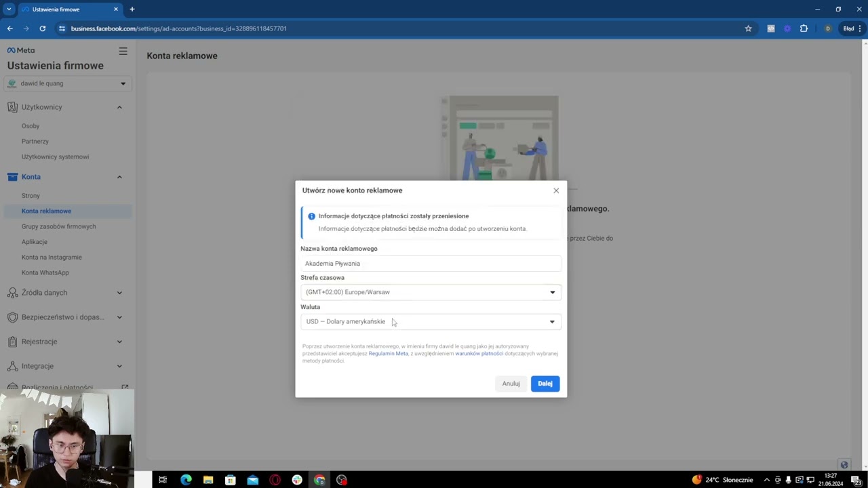The width and height of the screenshot is (868, 488).
Task: Collapse the Konta section
Action: click(119, 177)
